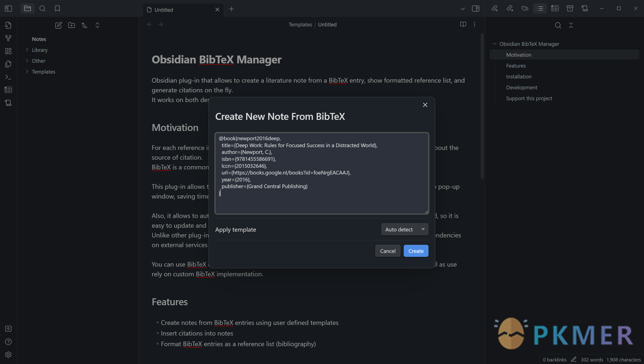Open the outgoing links panel tab

tap(510, 9)
